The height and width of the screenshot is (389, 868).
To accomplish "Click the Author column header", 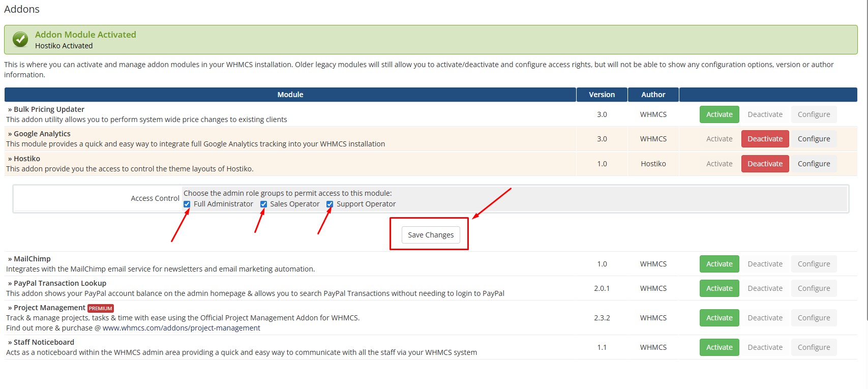I will click(x=653, y=95).
